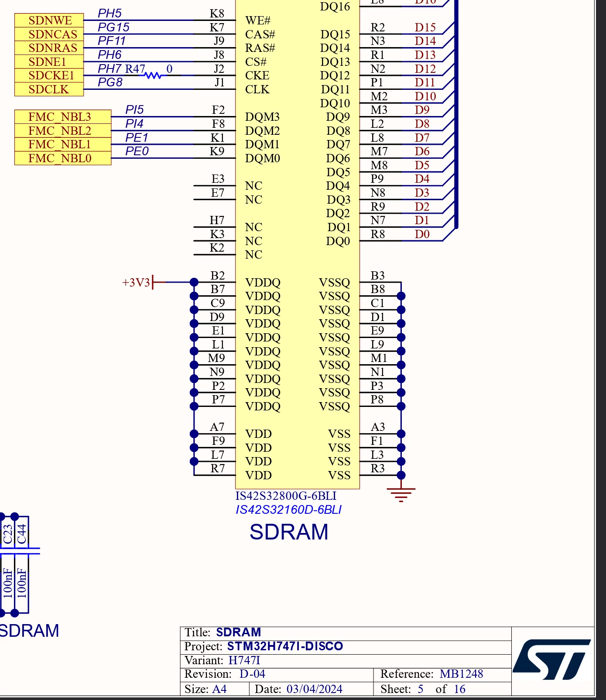The height and width of the screenshot is (700, 606).
Task: Click the large SDRAM label under the chip
Action: click(289, 532)
